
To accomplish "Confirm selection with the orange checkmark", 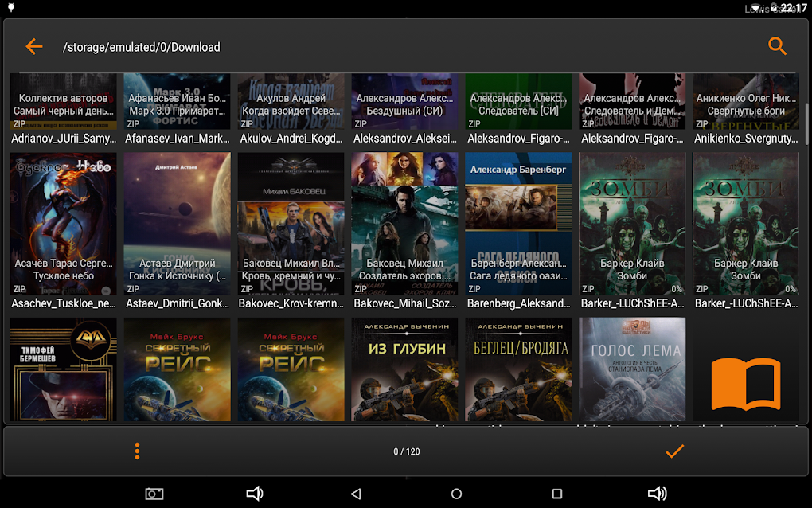I will point(674,451).
